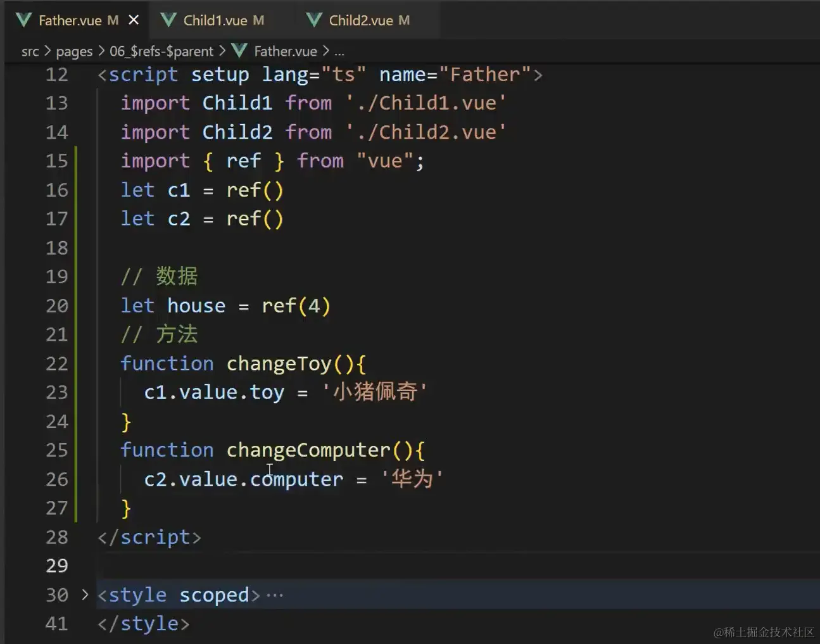Select the src breadcrumb segment
Image resolution: width=820 pixels, height=644 pixels.
[30, 51]
